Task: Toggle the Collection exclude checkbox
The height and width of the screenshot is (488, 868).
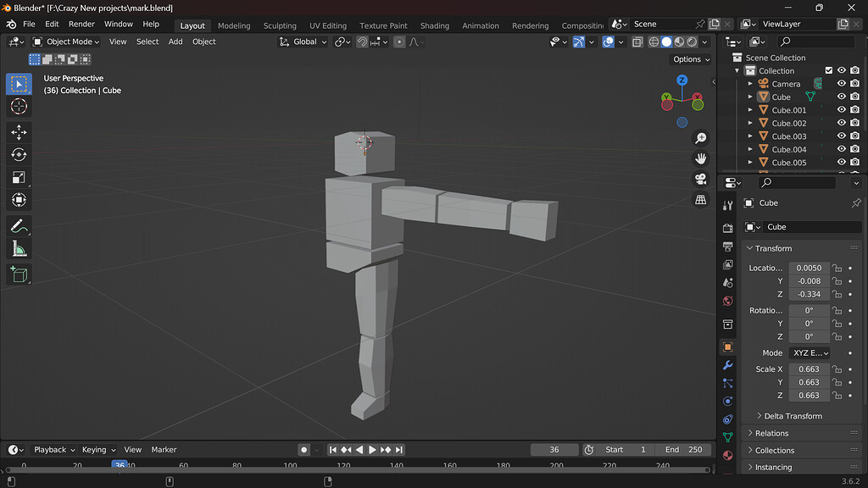Action: click(829, 70)
